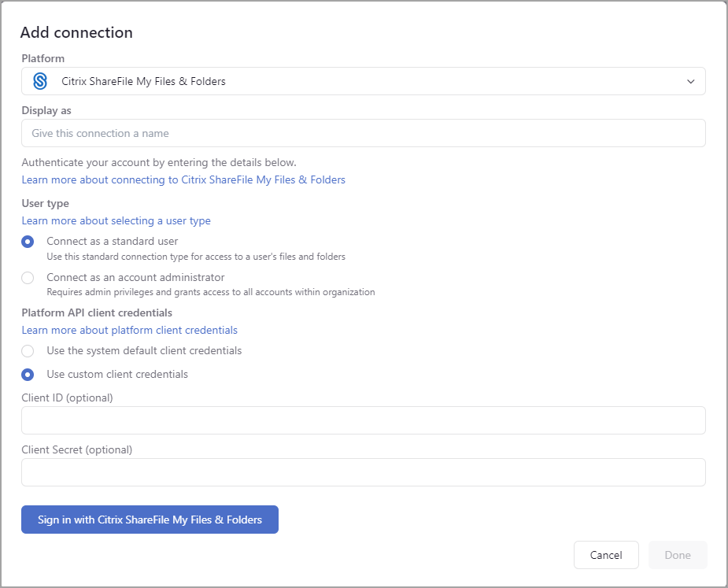Click into the Client ID input box
The image size is (728, 588).
[x=363, y=420]
